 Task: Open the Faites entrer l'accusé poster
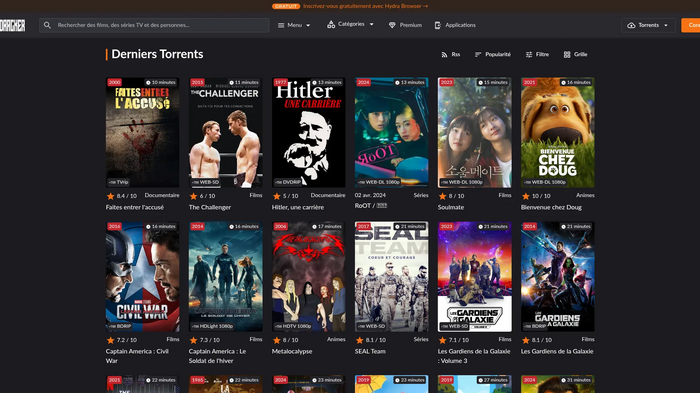[x=142, y=133]
